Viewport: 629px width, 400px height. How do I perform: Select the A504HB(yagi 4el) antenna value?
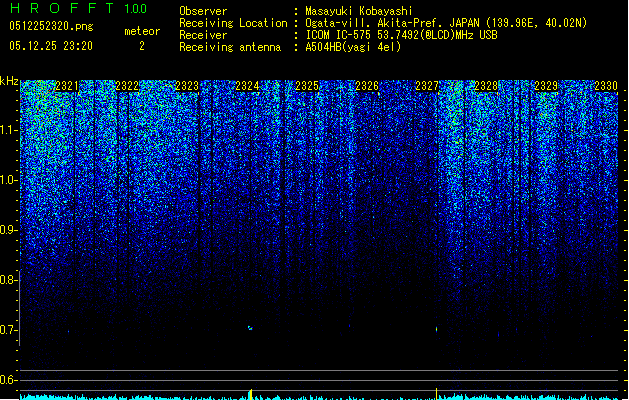click(353, 47)
